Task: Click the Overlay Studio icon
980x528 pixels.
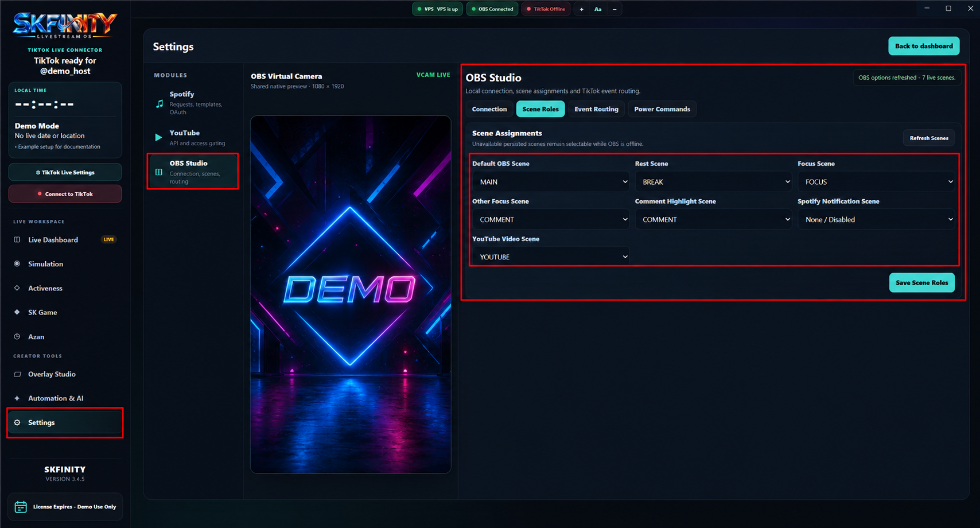Action: [x=17, y=374]
